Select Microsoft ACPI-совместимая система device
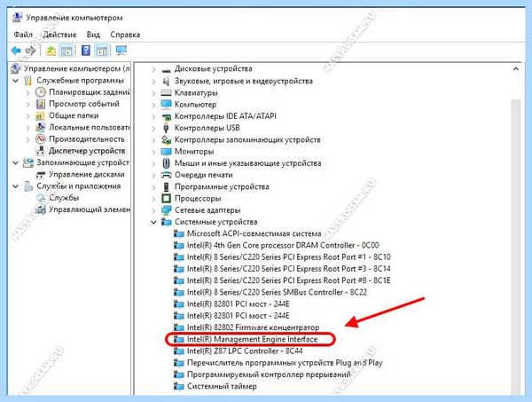 [254, 233]
